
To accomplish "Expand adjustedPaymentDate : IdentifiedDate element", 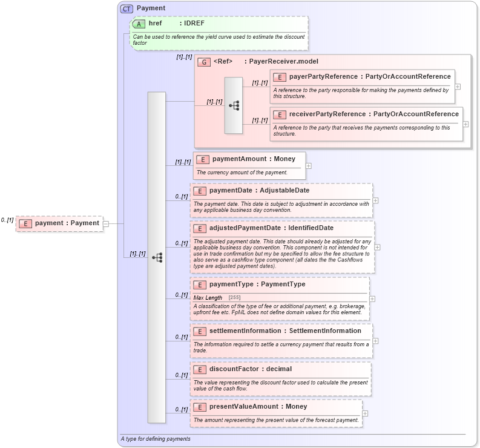I will 378,248.
